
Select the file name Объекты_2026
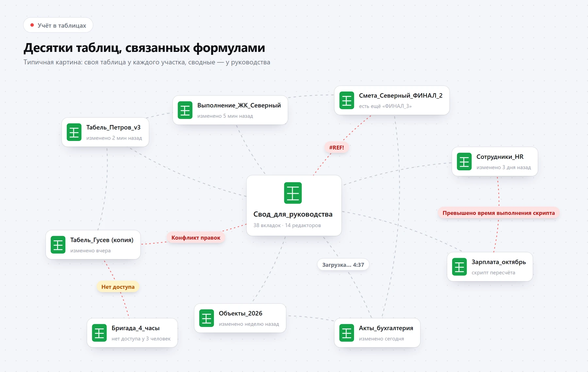pos(240,313)
